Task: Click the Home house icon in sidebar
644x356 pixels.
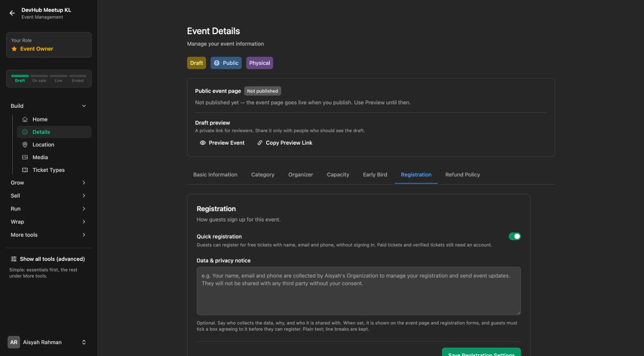Action: (25, 119)
